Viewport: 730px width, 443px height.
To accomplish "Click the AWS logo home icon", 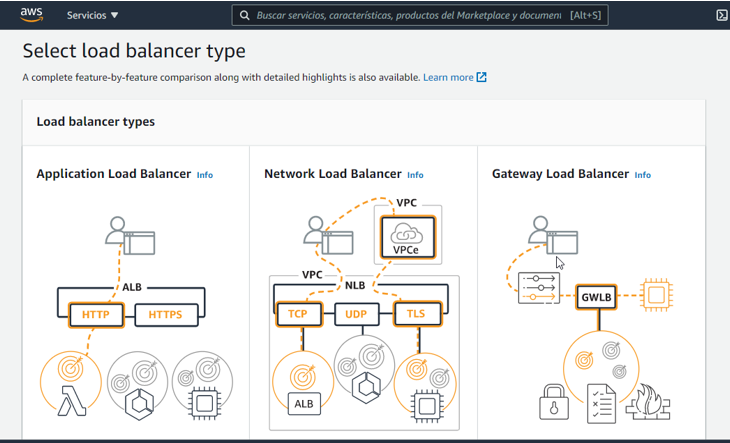I will pyautogui.click(x=32, y=15).
